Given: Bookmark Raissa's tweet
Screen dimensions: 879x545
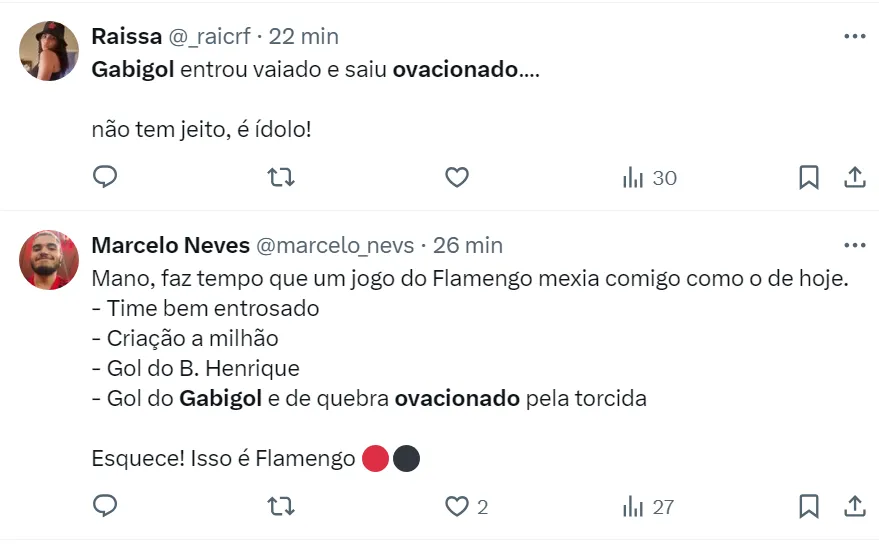Looking at the screenshot, I should (809, 178).
